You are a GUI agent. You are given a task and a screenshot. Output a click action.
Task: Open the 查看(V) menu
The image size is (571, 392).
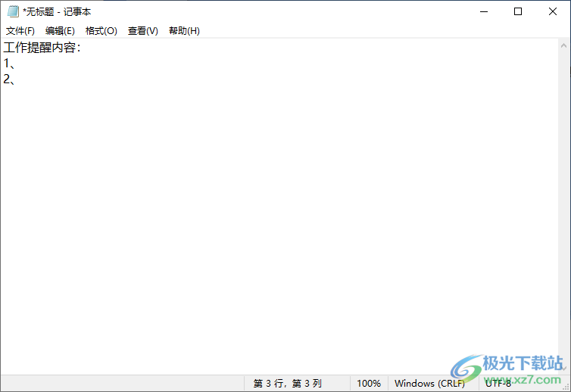[x=142, y=31]
